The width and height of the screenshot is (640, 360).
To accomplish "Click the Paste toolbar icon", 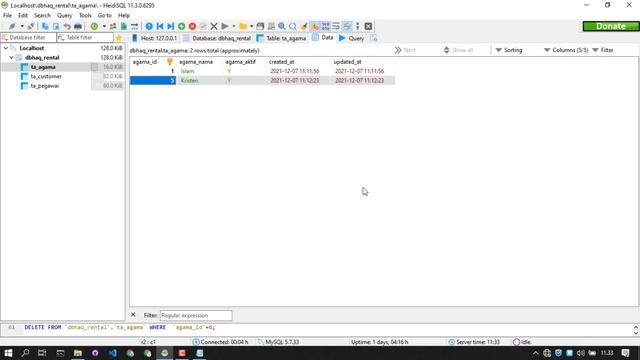I will click(x=56, y=26).
